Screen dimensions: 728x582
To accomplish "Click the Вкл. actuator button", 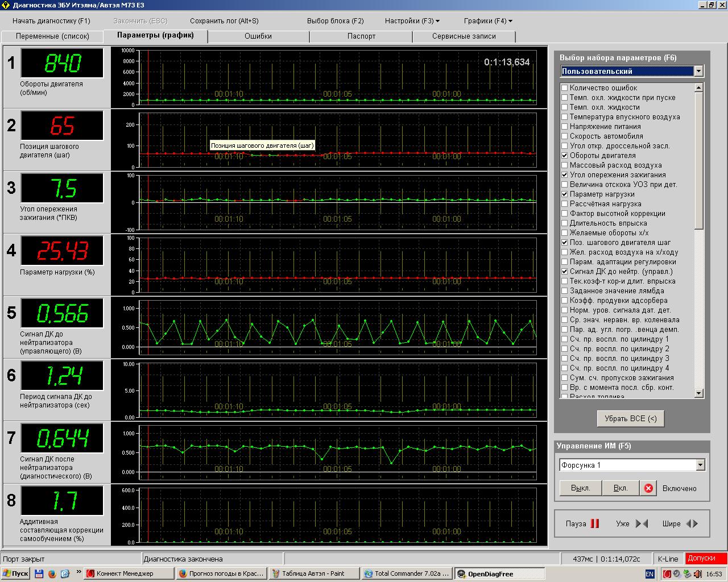I will (x=621, y=488).
